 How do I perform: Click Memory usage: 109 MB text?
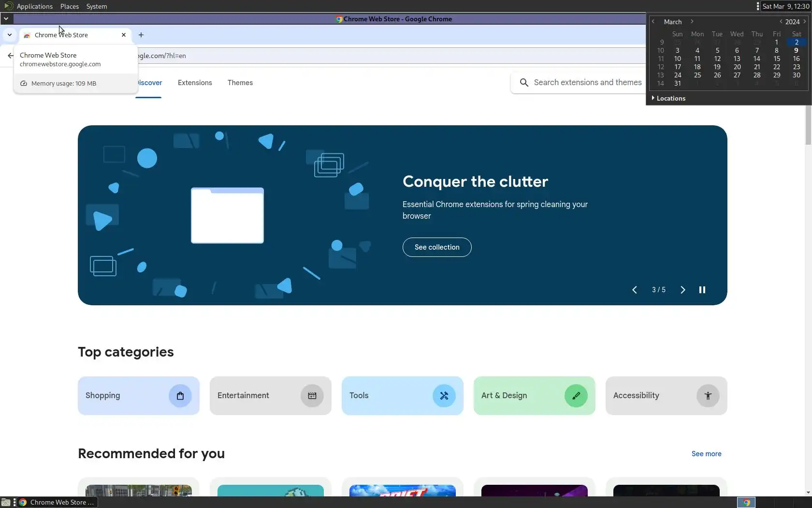point(64,83)
